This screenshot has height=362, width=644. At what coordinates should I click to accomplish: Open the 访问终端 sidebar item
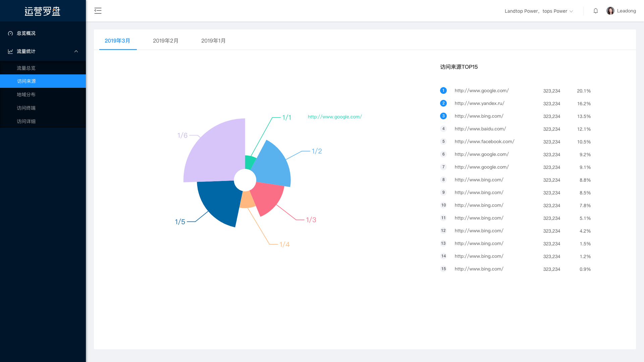26,108
